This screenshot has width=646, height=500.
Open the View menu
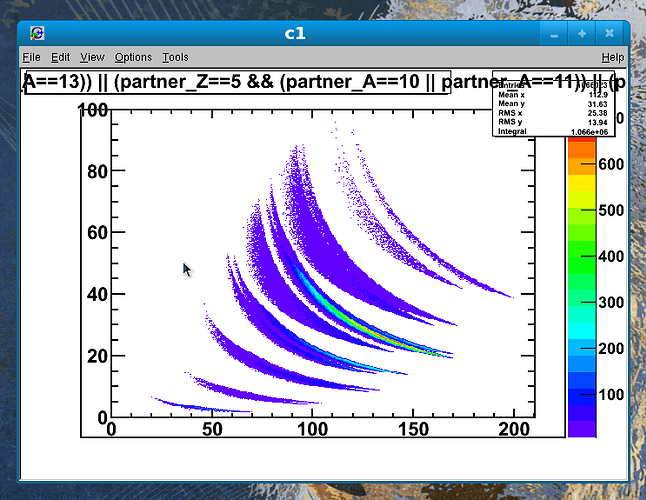[92, 57]
